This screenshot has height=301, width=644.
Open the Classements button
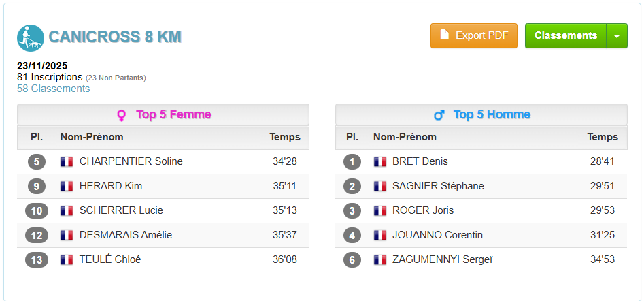[565, 36]
